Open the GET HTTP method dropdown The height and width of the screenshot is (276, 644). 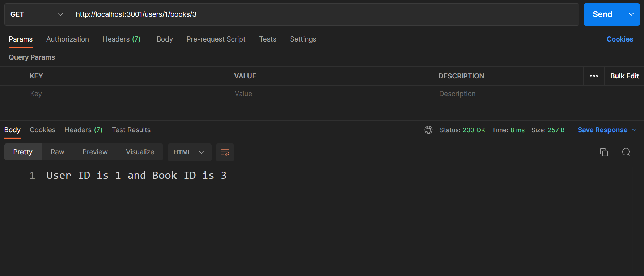coord(37,14)
